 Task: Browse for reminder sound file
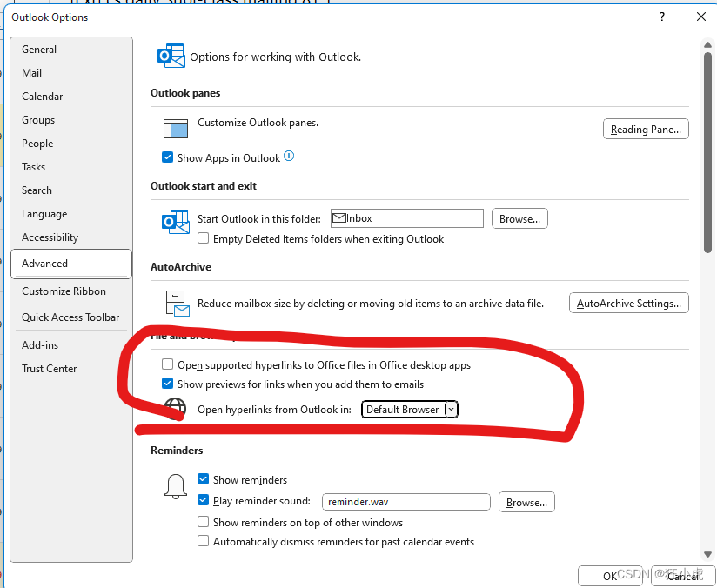(x=526, y=502)
